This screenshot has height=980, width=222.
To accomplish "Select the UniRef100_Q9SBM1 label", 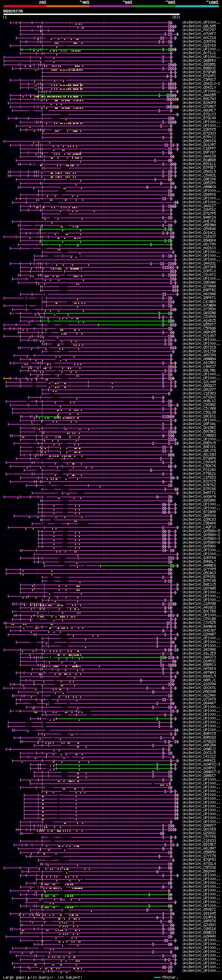I will pos(199,64).
